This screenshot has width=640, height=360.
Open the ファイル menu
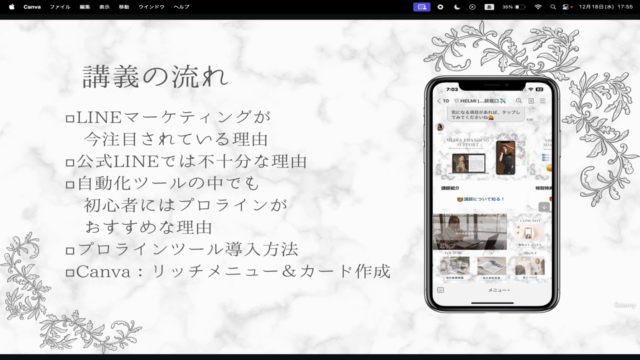tap(60, 7)
